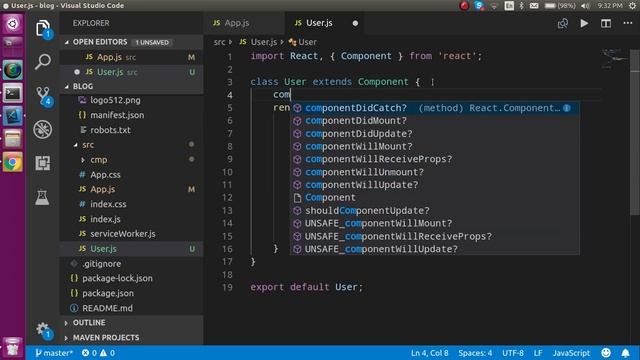Viewport: 640px width, 360px height.
Task: Open the Search view in activity bar
Action: click(43, 62)
